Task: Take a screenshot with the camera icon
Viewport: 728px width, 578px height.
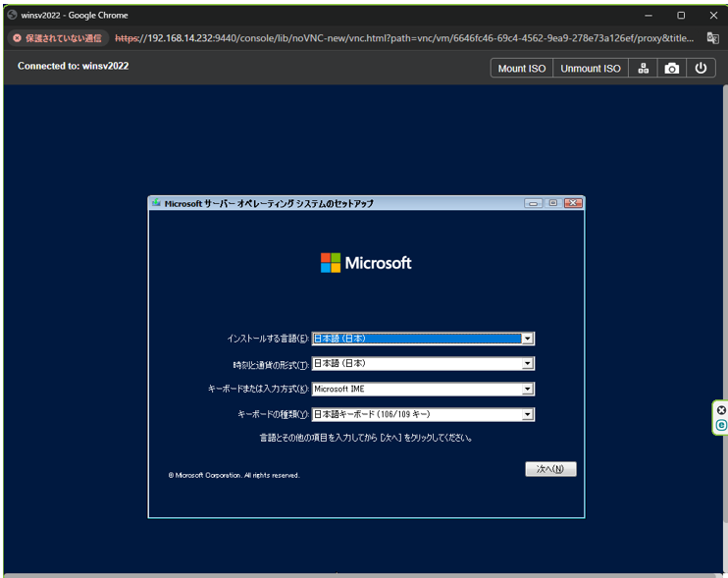Action: pos(671,69)
